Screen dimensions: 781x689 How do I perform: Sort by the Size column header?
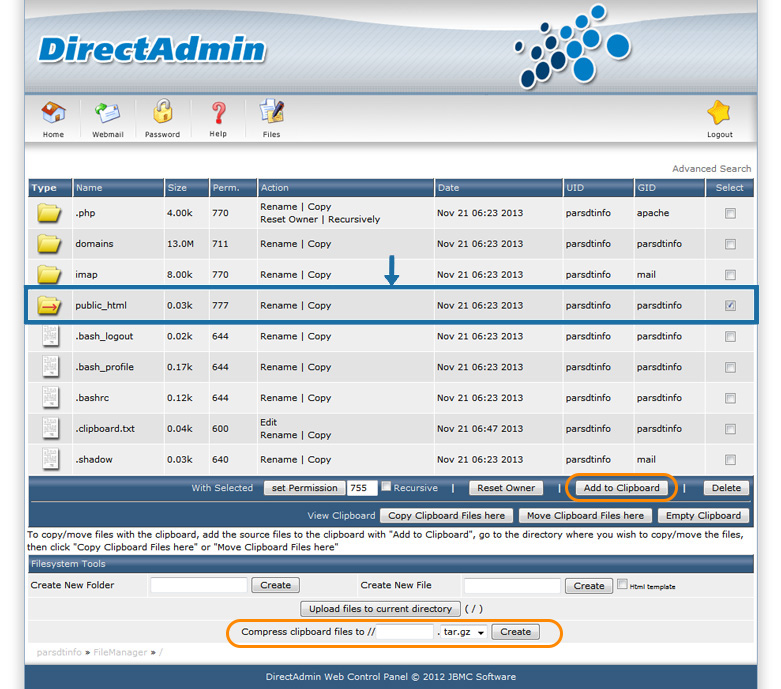point(187,188)
